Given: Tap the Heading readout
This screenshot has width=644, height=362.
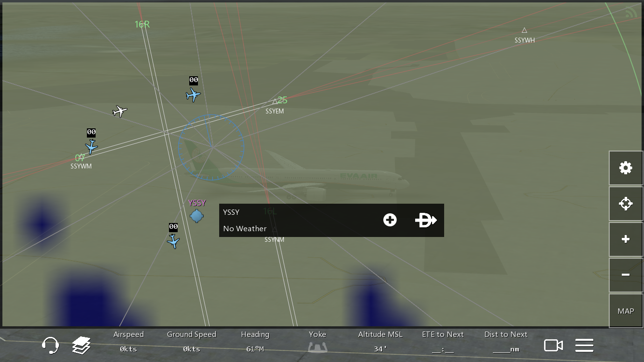Looking at the screenshot, I should point(255,342).
